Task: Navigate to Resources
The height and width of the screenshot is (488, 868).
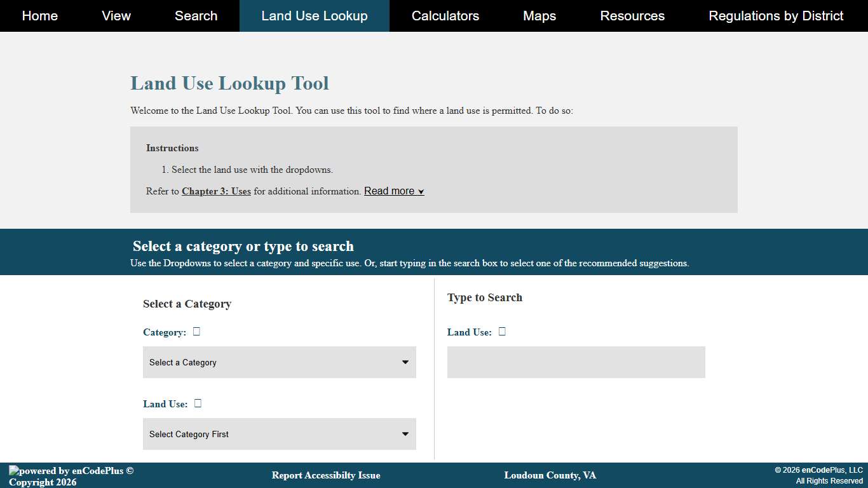Action: pyautogui.click(x=632, y=16)
